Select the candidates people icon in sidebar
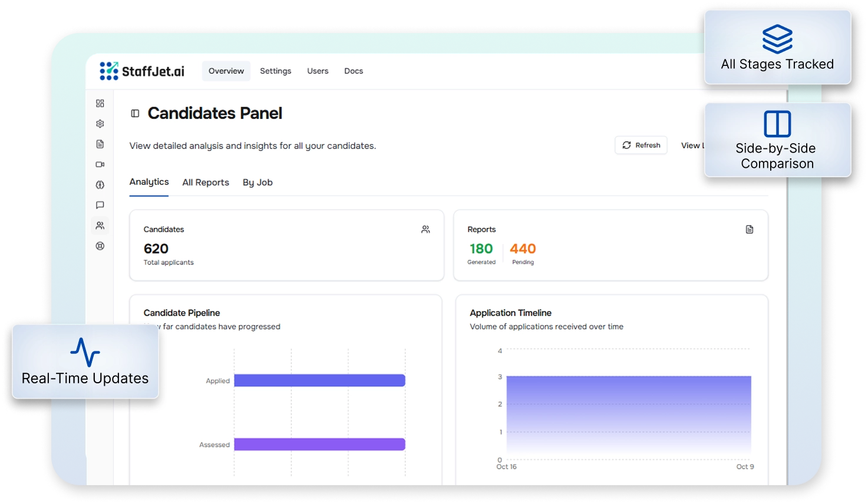 coord(100,226)
